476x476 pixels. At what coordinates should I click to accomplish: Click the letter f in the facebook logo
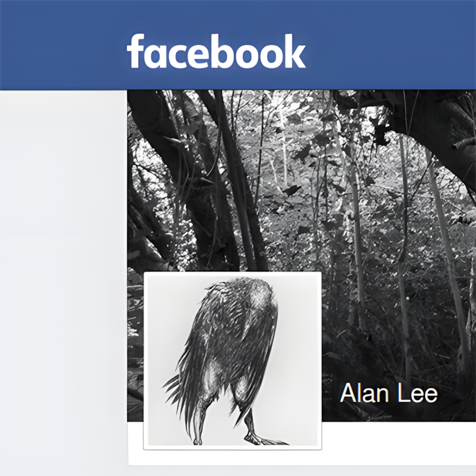click(136, 51)
